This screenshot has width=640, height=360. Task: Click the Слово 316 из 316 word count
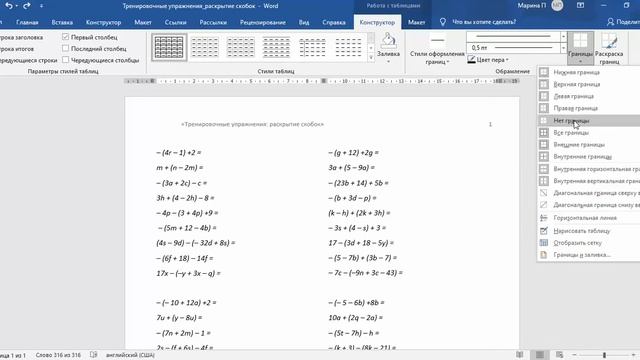58,355
